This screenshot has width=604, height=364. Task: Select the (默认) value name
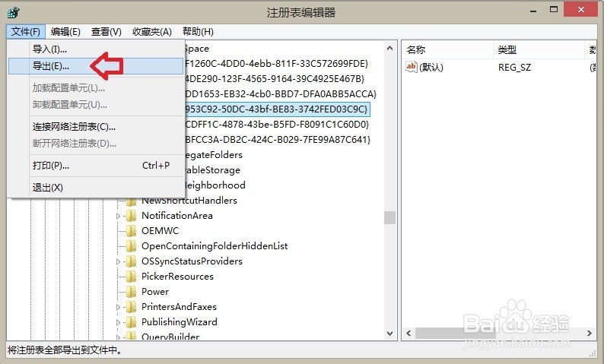[x=431, y=68]
